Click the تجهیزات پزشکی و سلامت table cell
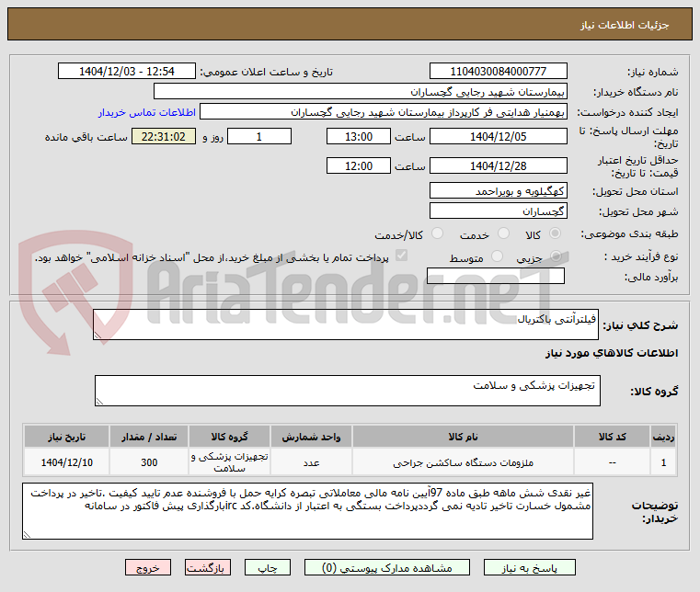 [x=229, y=462]
